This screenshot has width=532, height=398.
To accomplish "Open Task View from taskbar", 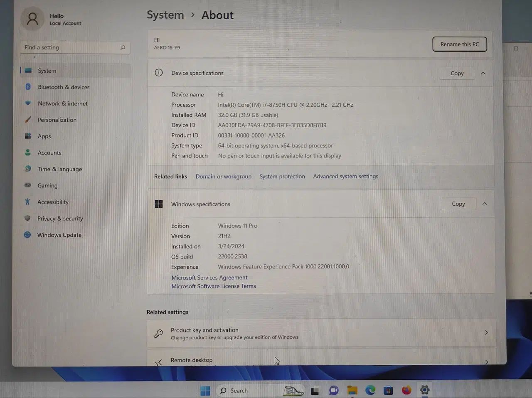I will [x=315, y=391].
